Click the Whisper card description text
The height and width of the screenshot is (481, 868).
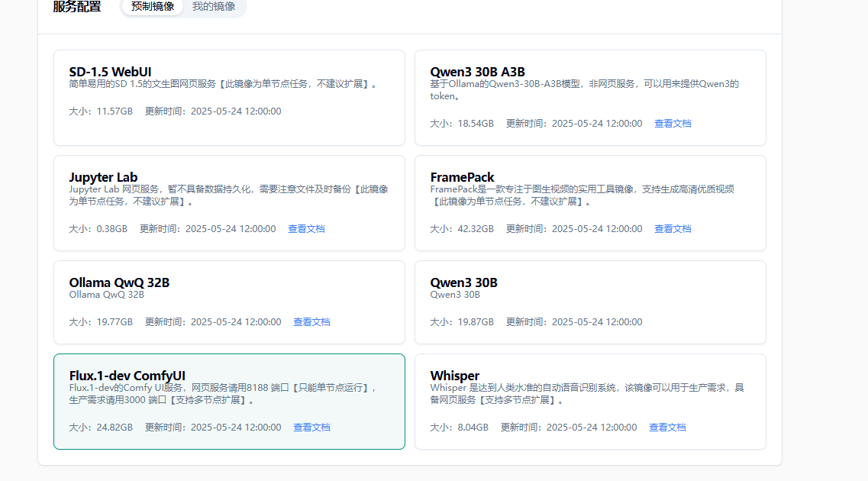pyautogui.click(x=586, y=394)
